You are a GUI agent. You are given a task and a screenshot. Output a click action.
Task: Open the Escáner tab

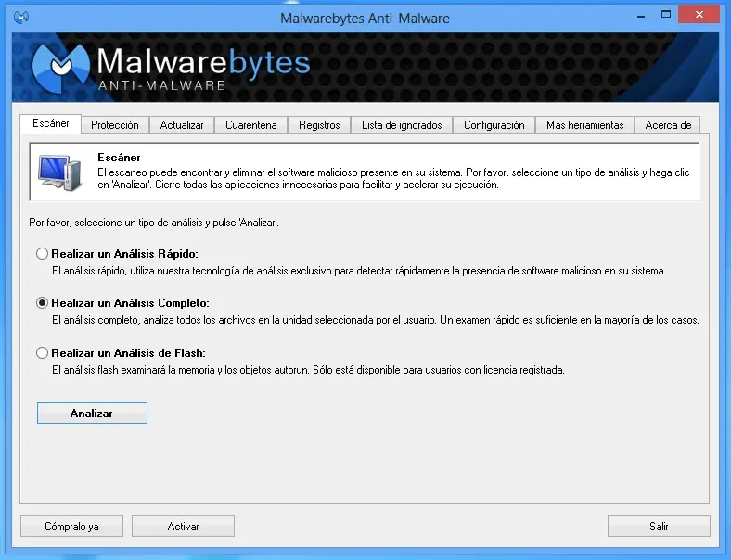[51, 123]
